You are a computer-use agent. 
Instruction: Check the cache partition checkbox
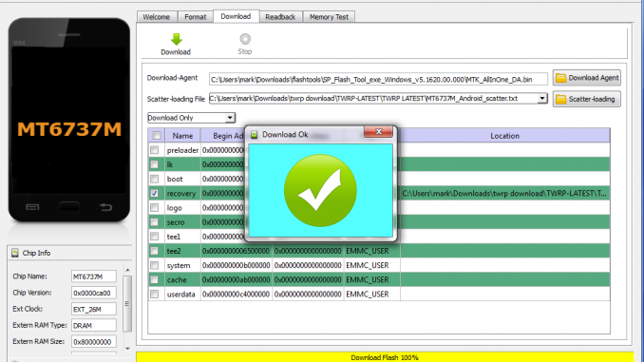click(155, 279)
